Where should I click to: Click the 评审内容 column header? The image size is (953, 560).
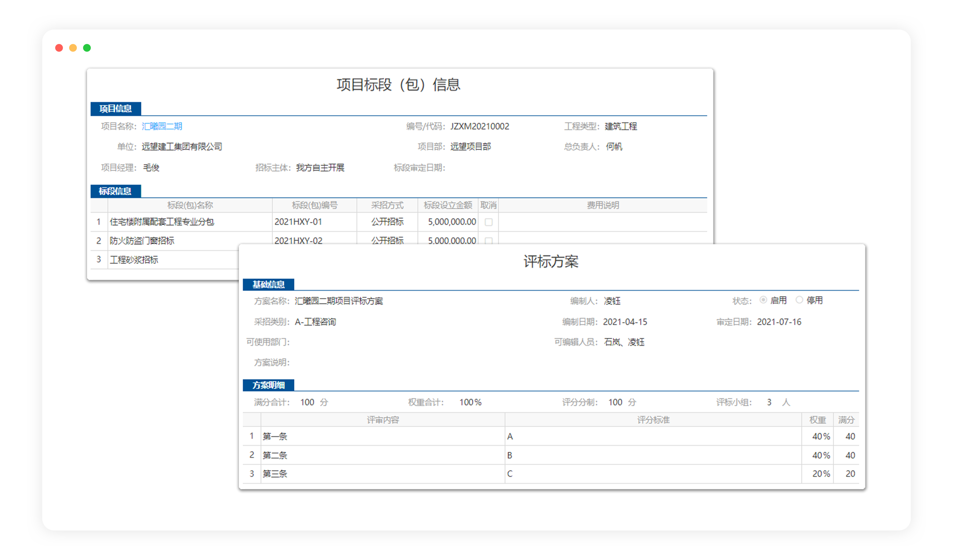[x=383, y=420]
